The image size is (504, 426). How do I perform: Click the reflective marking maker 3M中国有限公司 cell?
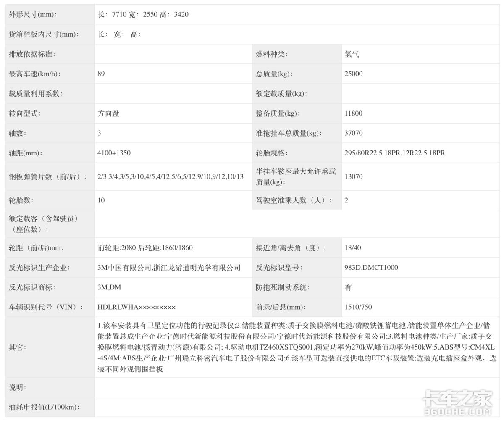point(169,268)
